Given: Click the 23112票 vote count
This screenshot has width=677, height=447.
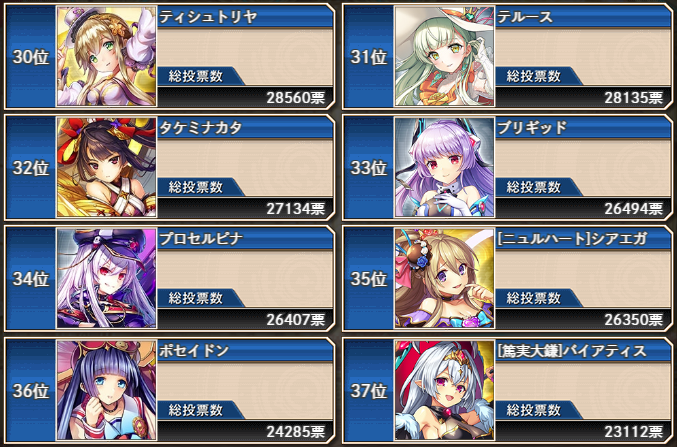Looking at the screenshot, I should [x=633, y=431].
